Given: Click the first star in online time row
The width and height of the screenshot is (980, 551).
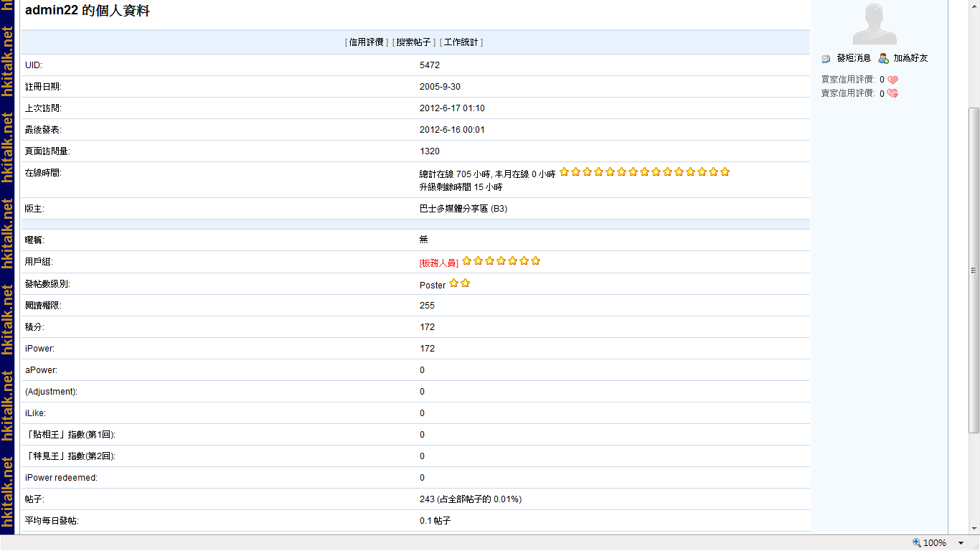Looking at the screenshot, I should coord(564,171).
